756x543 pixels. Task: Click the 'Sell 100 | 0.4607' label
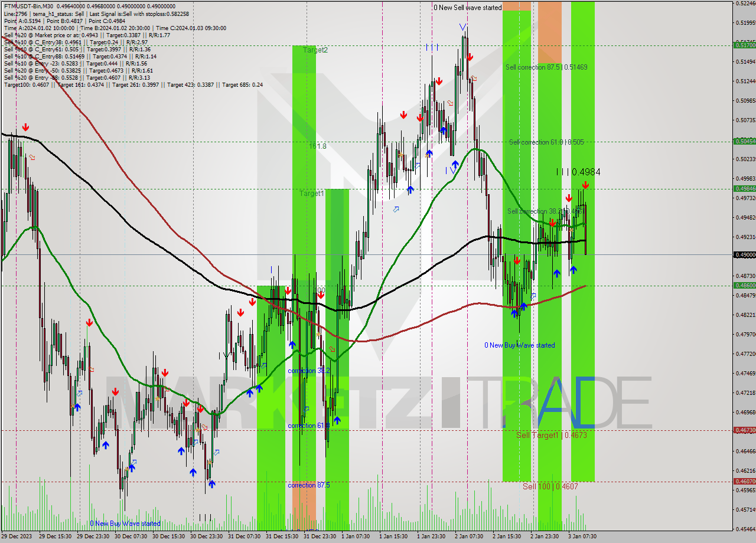click(550, 486)
